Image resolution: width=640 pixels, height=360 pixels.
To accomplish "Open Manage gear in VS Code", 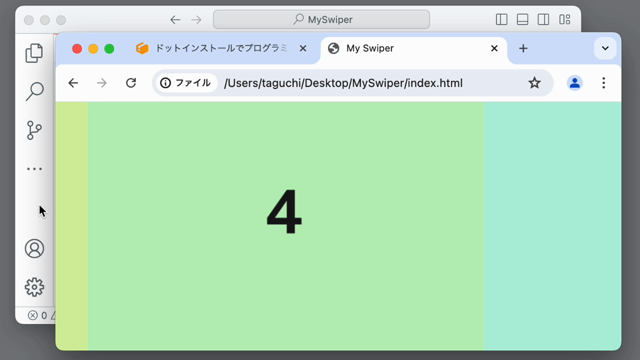I will point(34,287).
